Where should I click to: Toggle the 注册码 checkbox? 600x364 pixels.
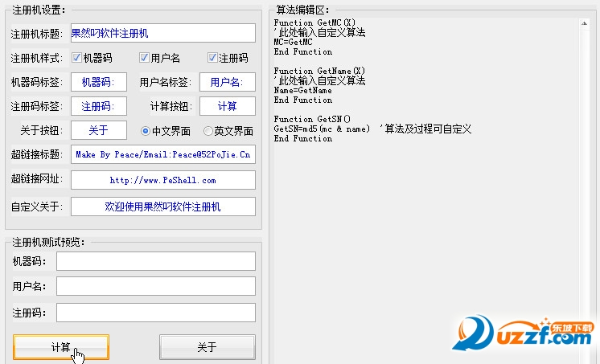(x=212, y=58)
